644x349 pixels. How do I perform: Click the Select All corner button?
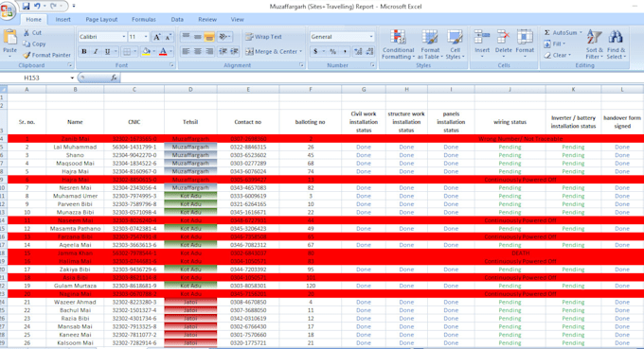click(x=3, y=89)
